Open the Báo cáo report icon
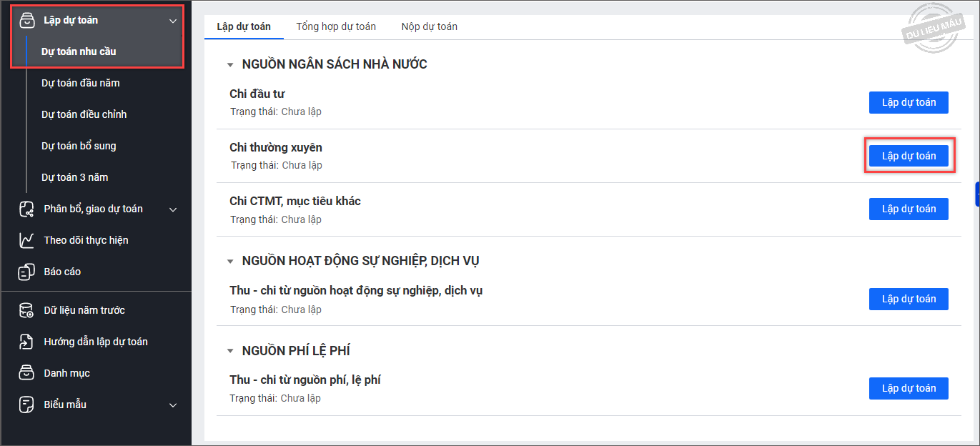The height and width of the screenshot is (446, 980). 26,272
